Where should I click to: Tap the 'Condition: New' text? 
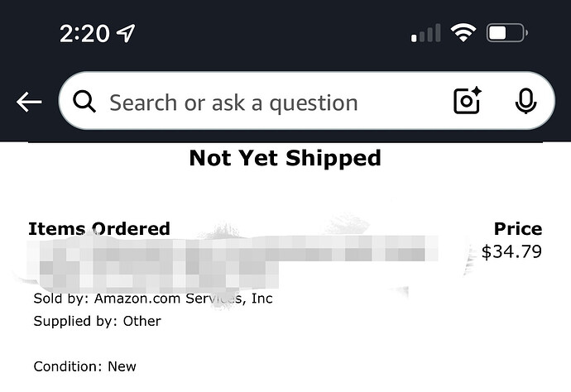(84, 366)
